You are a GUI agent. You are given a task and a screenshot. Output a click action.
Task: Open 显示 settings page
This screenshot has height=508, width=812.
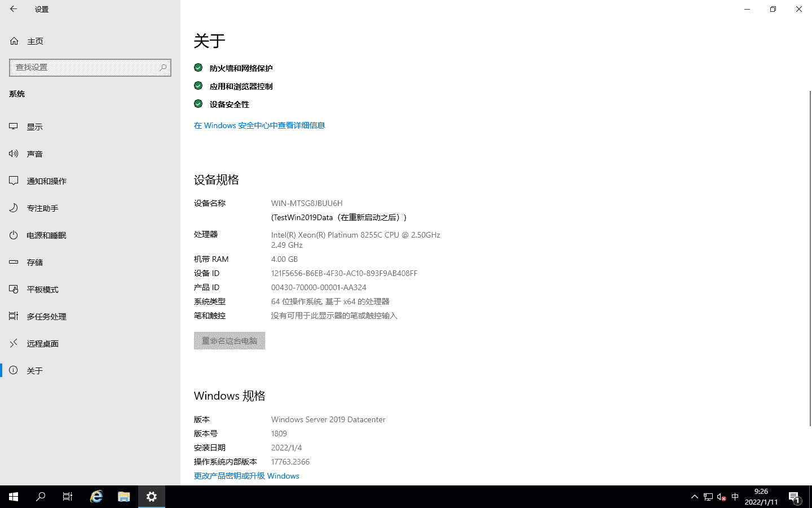(90, 127)
